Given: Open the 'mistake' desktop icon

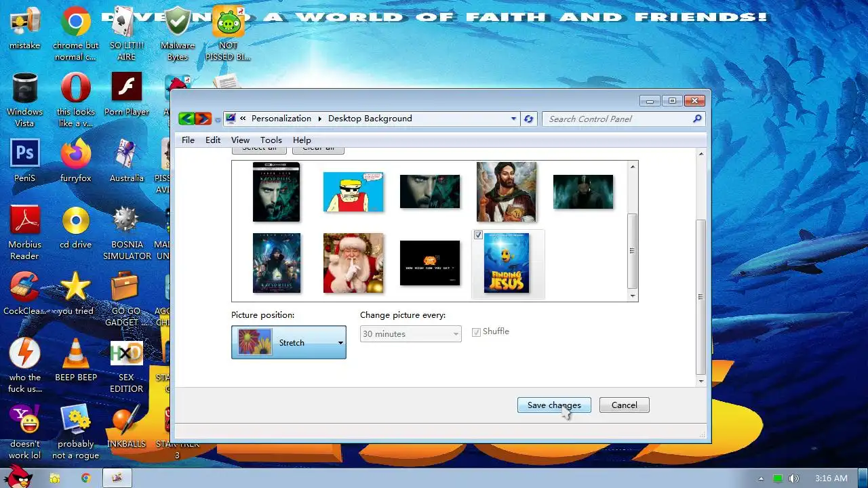Looking at the screenshot, I should pyautogui.click(x=24, y=28).
